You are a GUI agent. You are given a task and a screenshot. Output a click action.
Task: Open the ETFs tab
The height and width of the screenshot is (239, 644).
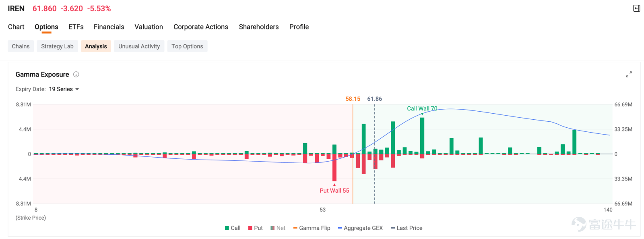76,27
